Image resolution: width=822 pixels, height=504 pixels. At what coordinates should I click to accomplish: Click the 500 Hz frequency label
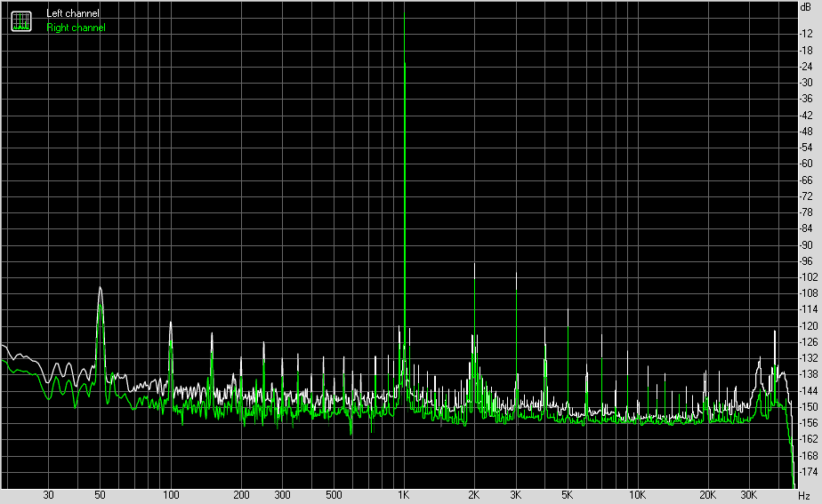334,495
